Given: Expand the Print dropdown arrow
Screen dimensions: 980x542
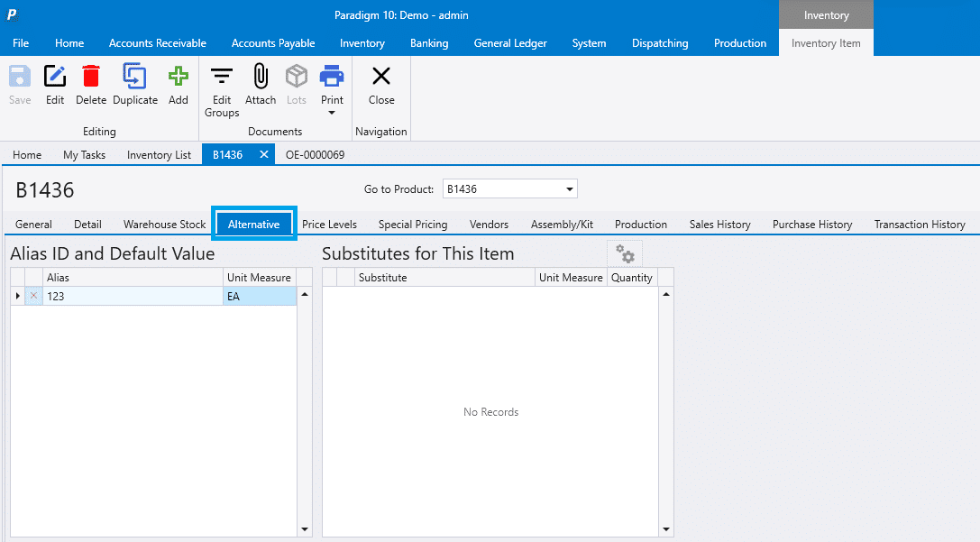Looking at the screenshot, I should click(x=332, y=113).
